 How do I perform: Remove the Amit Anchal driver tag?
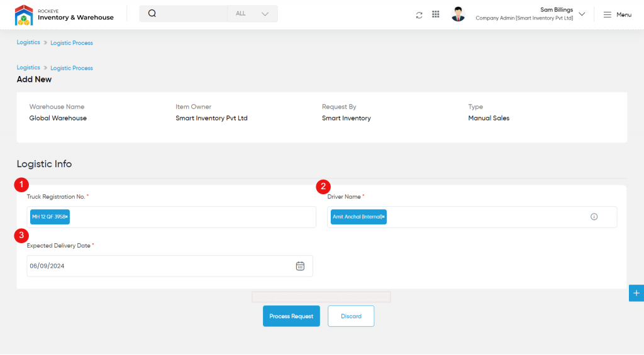(x=384, y=217)
